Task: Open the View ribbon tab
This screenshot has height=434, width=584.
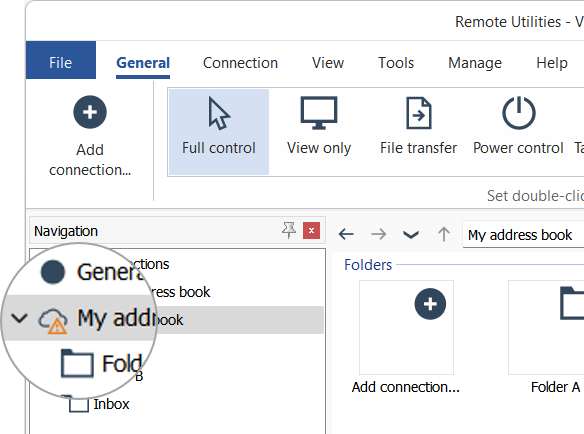Action: [328, 63]
